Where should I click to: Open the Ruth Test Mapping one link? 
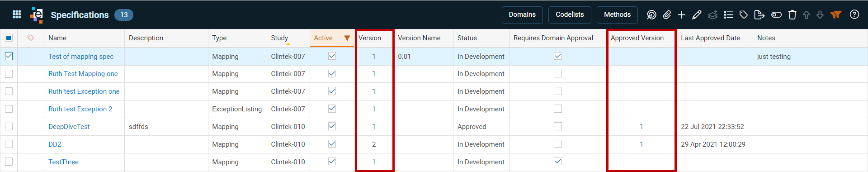(83, 74)
